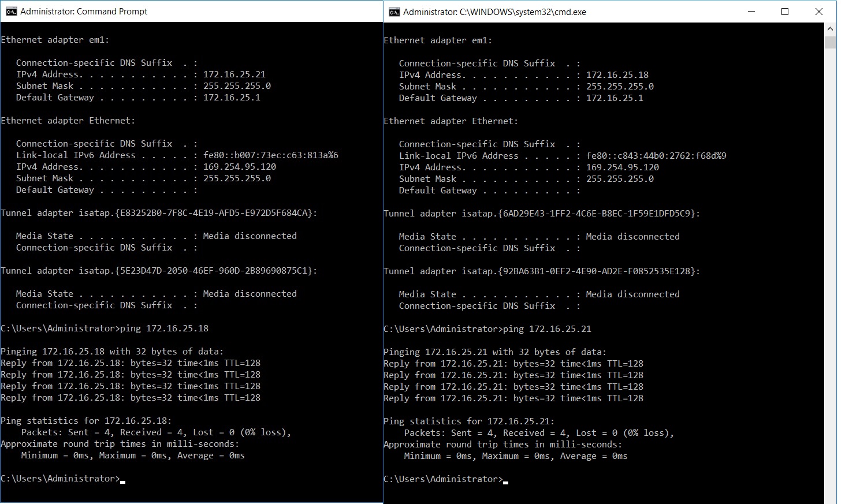The width and height of the screenshot is (845, 504).
Task: Click 'Packets: Sent = 4' line in right window
Action: [x=539, y=433]
